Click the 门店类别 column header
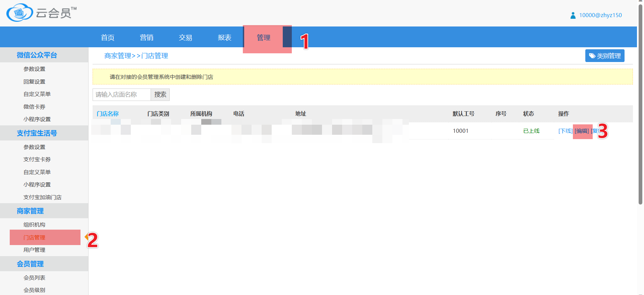The width and height of the screenshot is (644, 295). (158, 114)
